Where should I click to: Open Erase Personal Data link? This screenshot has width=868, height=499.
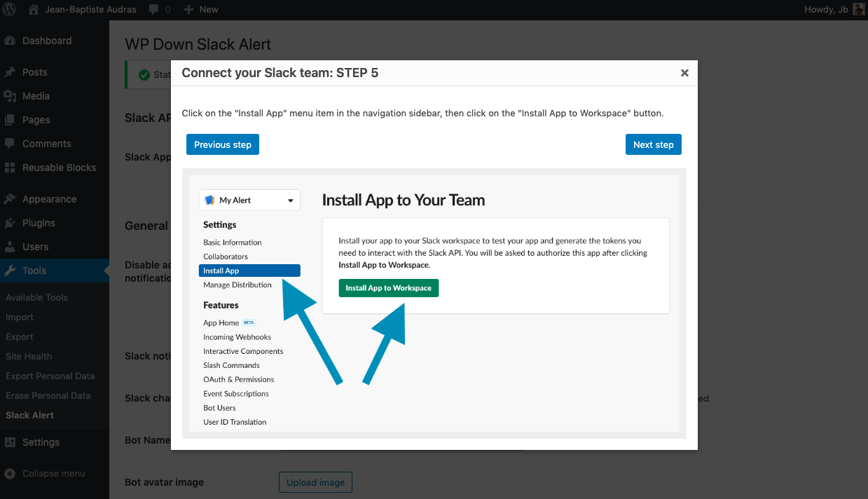[48, 395]
